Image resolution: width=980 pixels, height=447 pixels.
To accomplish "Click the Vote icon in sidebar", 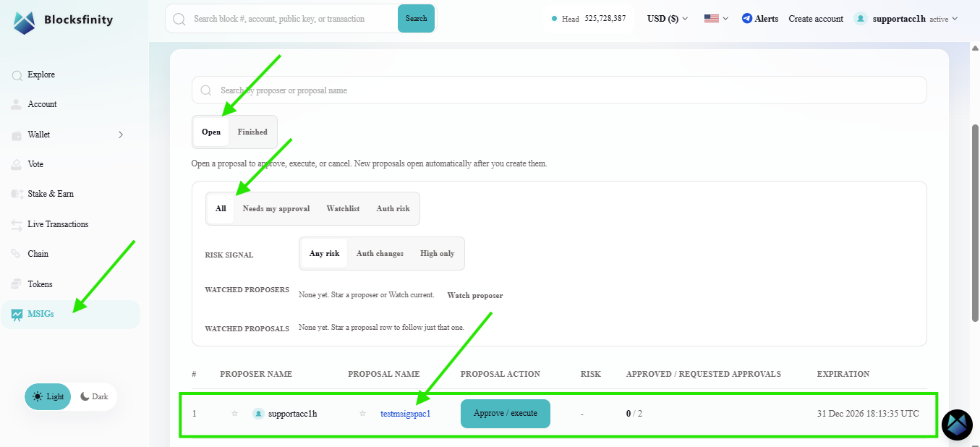I will pyautogui.click(x=17, y=164).
